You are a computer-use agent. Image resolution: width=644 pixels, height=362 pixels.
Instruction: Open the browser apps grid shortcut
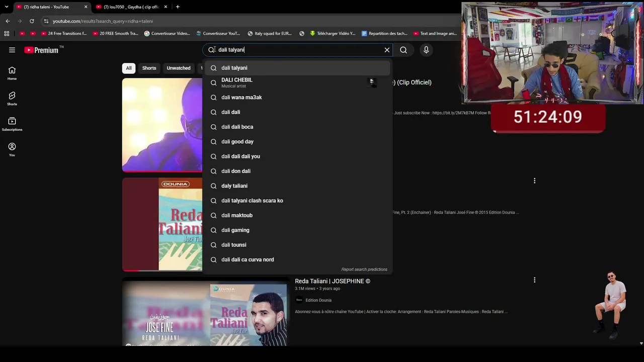point(7,34)
